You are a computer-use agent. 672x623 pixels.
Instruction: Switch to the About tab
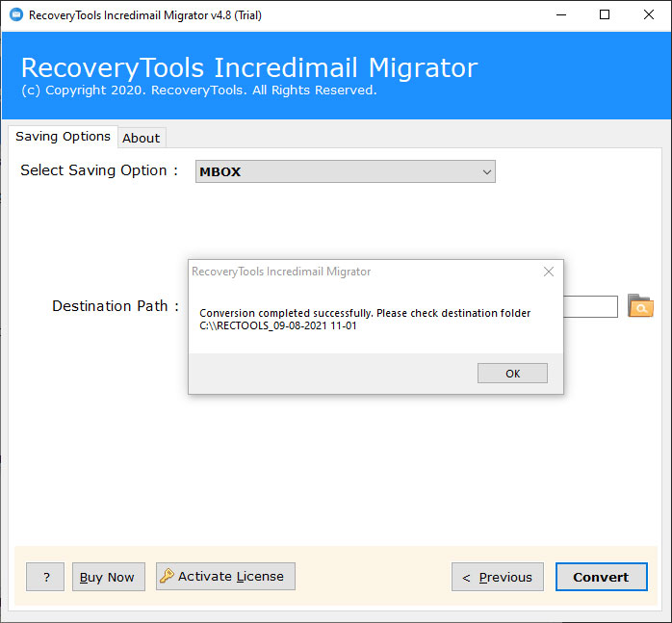(141, 138)
